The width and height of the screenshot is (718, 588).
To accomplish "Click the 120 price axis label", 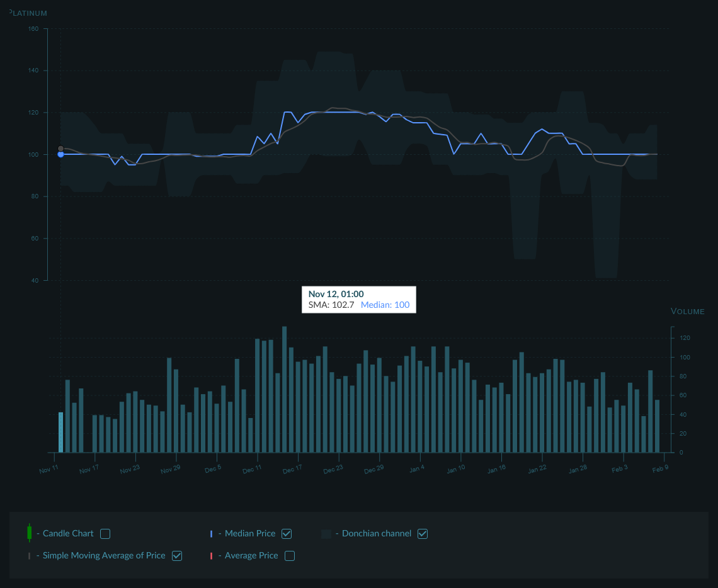I will 33,113.
